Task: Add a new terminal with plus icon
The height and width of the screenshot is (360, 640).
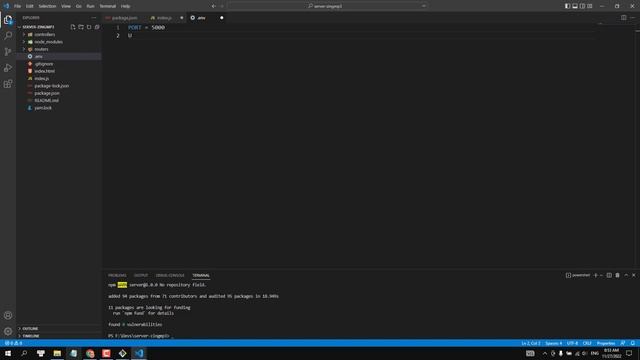Action: click(x=596, y=275)
